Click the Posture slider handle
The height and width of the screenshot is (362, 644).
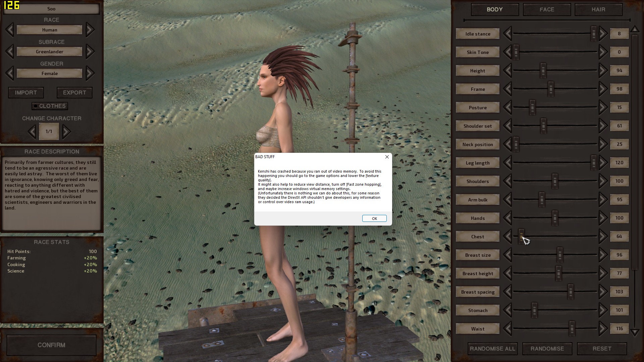[532, 107]
